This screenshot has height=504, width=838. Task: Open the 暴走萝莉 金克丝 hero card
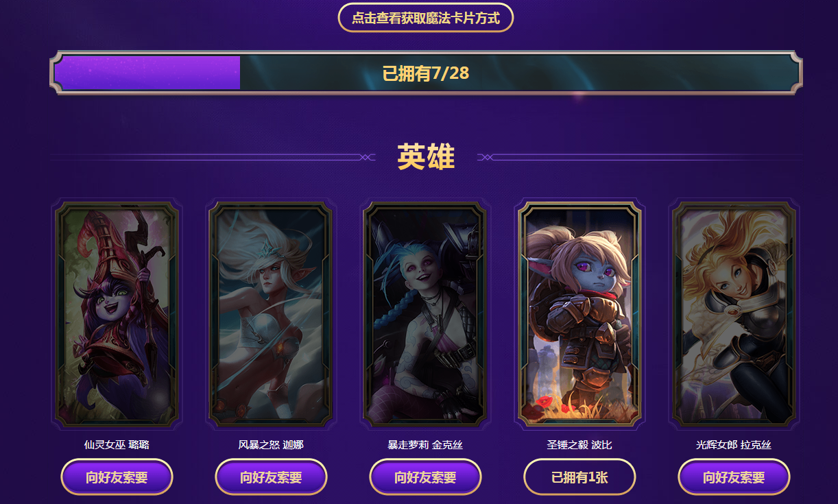[425, 314]
